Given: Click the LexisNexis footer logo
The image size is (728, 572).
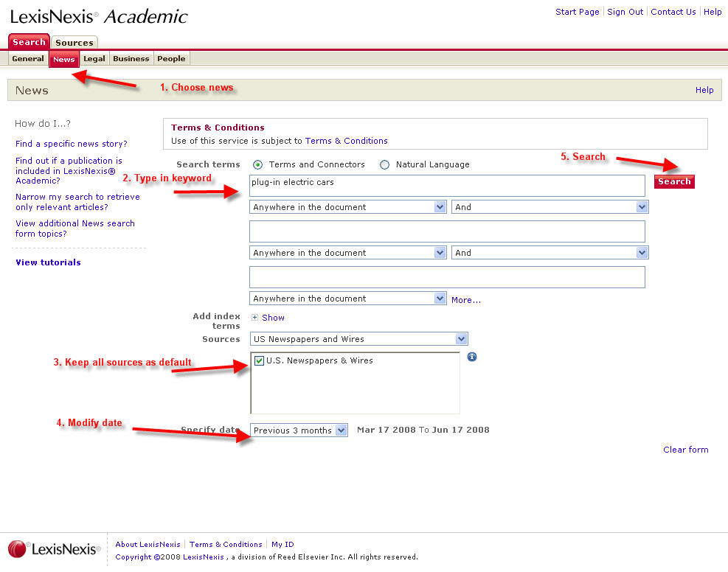Looking at the screenshot, I should click(54, 549).
